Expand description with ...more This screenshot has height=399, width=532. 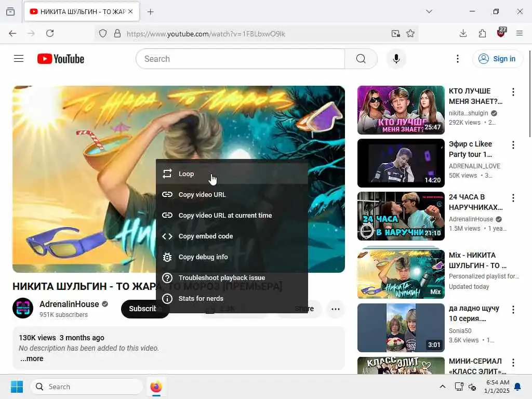point(32,358)
